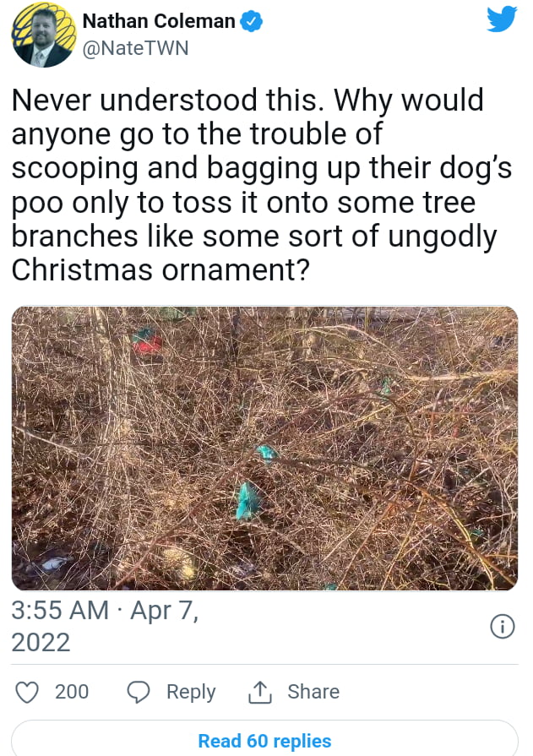Click the 200 likes count

[72, 692]
